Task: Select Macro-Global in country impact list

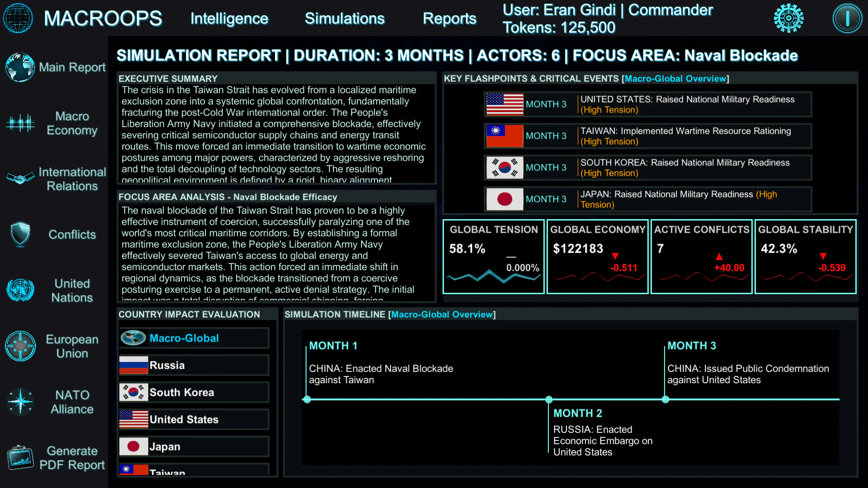Action: [x=194, y=338]
